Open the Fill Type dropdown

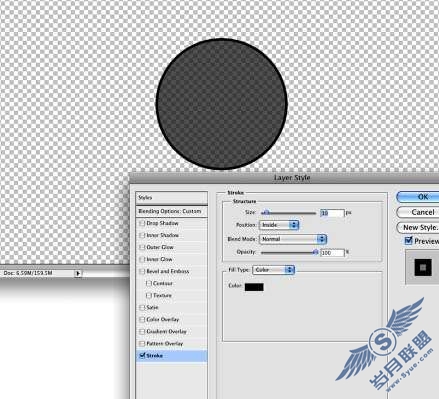[x=273, y=270]
